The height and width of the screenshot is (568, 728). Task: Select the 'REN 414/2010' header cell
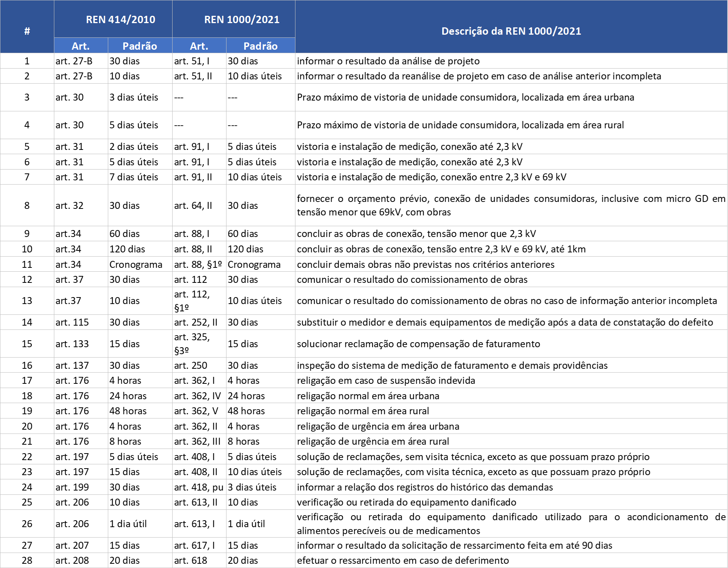pos(120,20)
